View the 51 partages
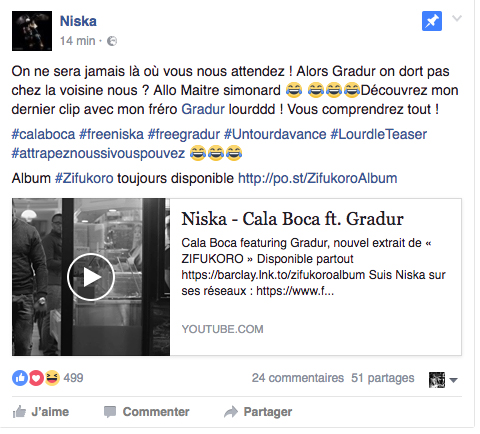The height and width of the screenshot is (434, 480). (x=383, y=378)
